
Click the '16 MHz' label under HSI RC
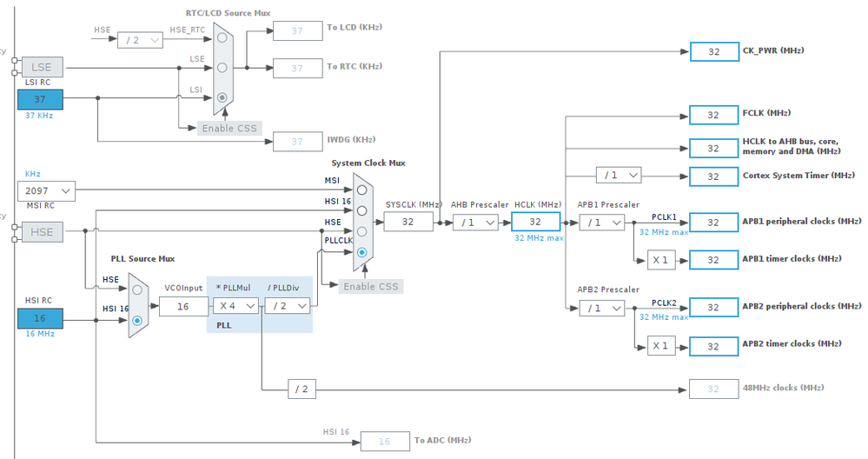40,334
